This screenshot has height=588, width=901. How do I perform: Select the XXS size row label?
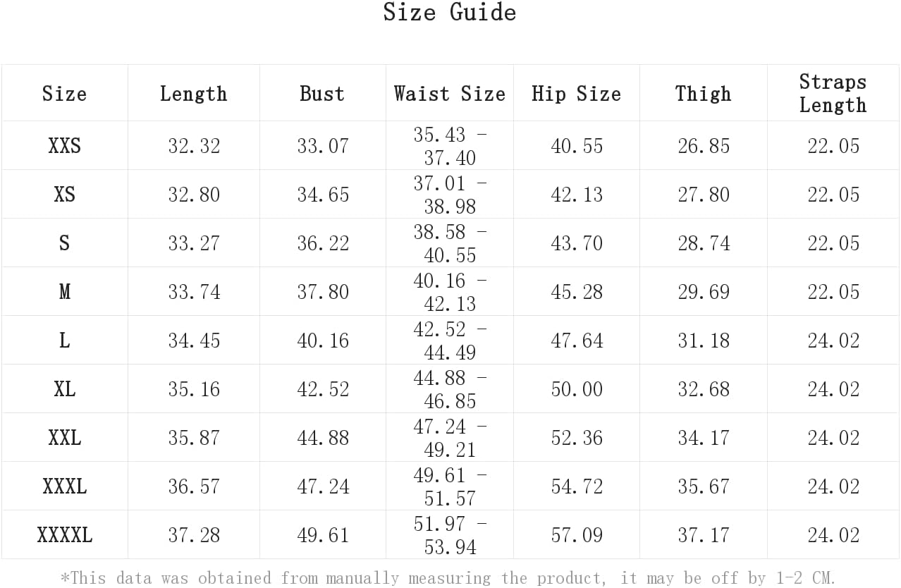(x=64, y=146)
